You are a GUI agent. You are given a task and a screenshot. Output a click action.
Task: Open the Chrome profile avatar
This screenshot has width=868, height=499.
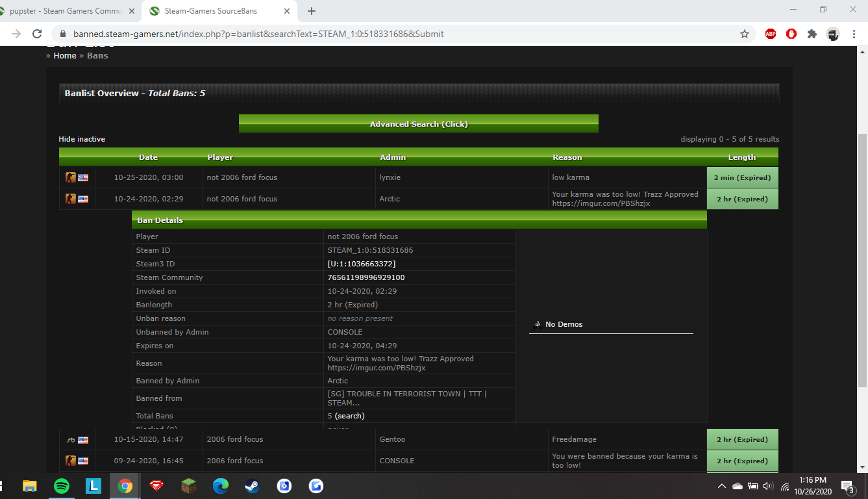pyautogui.click(x=833, y=34)
